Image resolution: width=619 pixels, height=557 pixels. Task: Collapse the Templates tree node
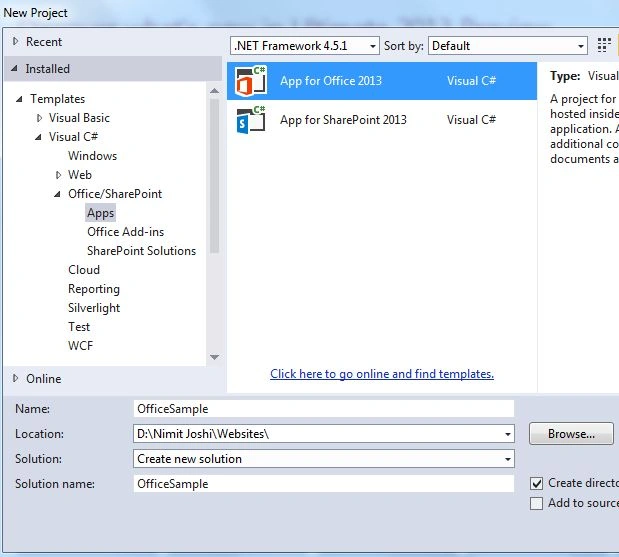click(19, 99)
